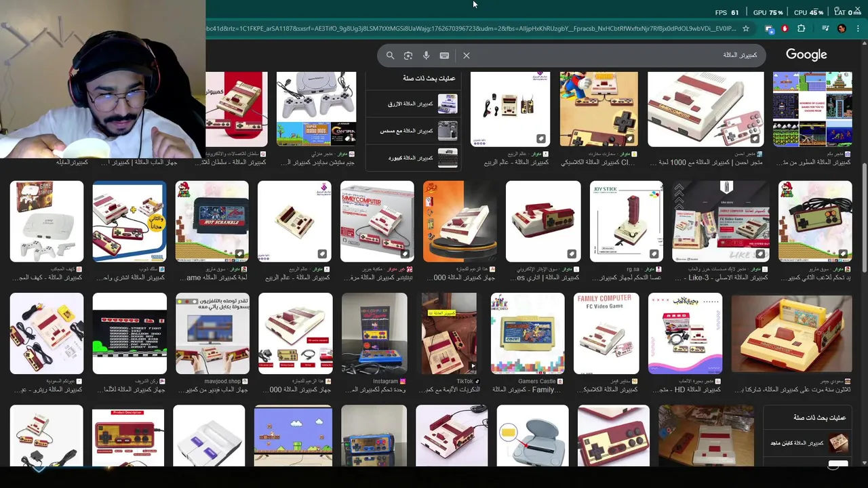Open the Gamers Castle yellow cartridge thumbnail
This screenshot has width=868, height=488.
coord(528,333)
